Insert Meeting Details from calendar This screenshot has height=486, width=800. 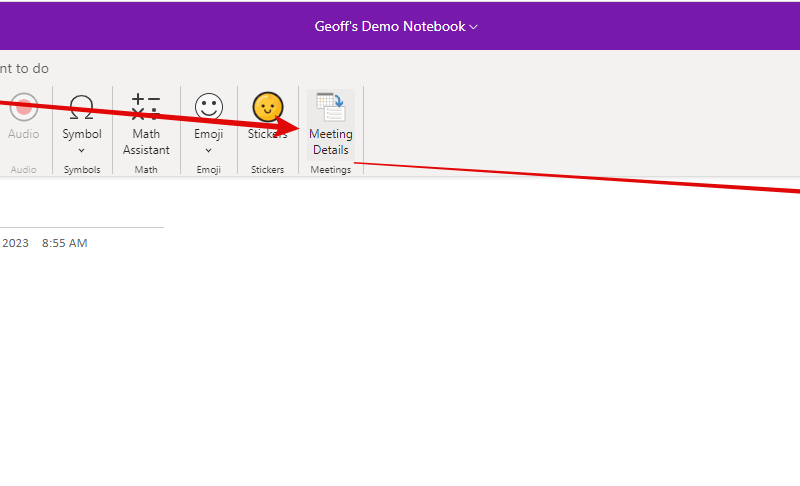click(331, 124)
